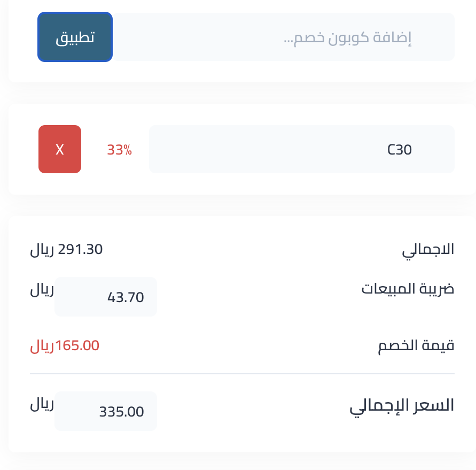Click the 291.30 subtotal number

point(80,249)
